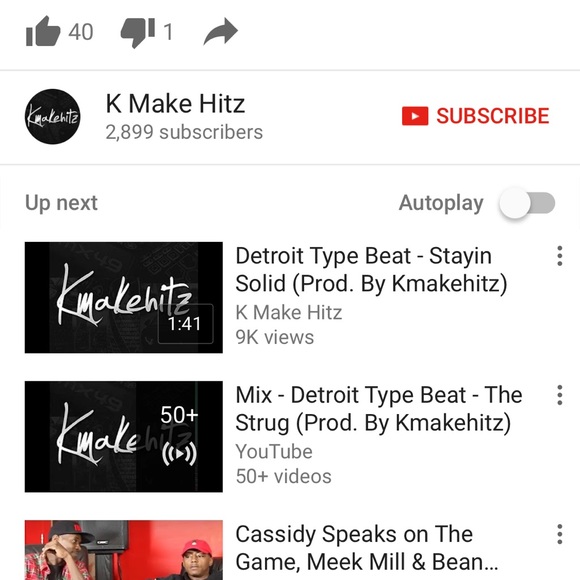The image size is (580, 580).
Task: Open the 50+ mix playlist thumbnail
Action: tap(124, 436)
